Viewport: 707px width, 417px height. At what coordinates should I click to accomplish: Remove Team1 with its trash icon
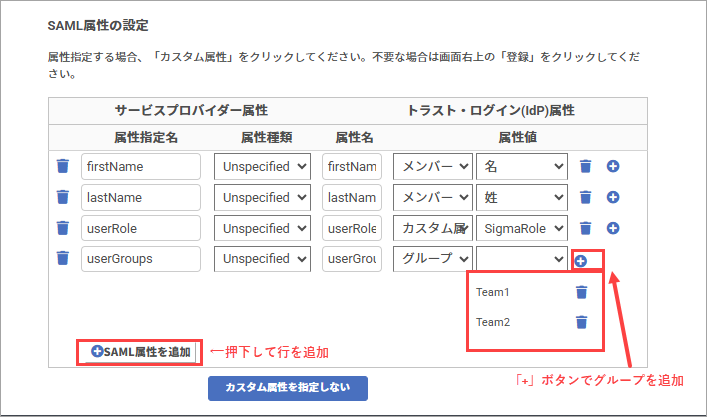click(x=582, y=292)
